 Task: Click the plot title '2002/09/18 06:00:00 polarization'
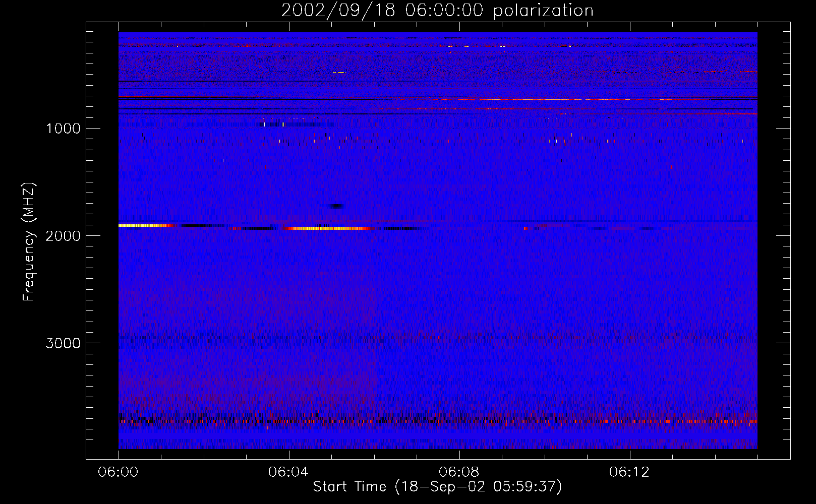coord(437,11)
